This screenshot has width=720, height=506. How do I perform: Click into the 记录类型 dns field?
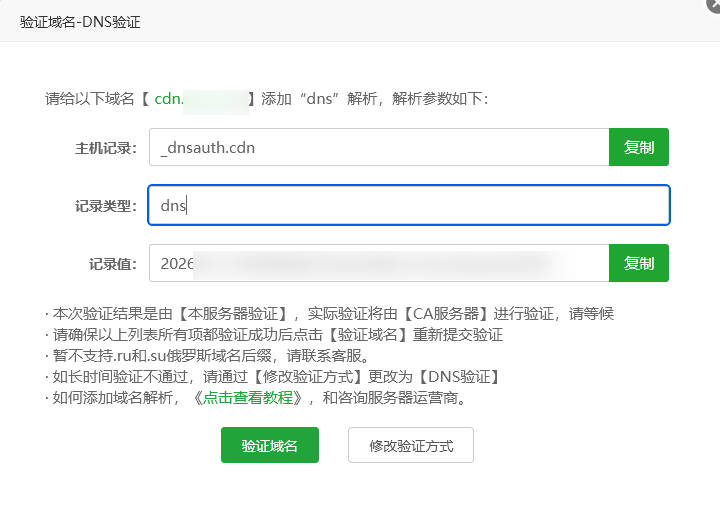click(x=408, y=205)
